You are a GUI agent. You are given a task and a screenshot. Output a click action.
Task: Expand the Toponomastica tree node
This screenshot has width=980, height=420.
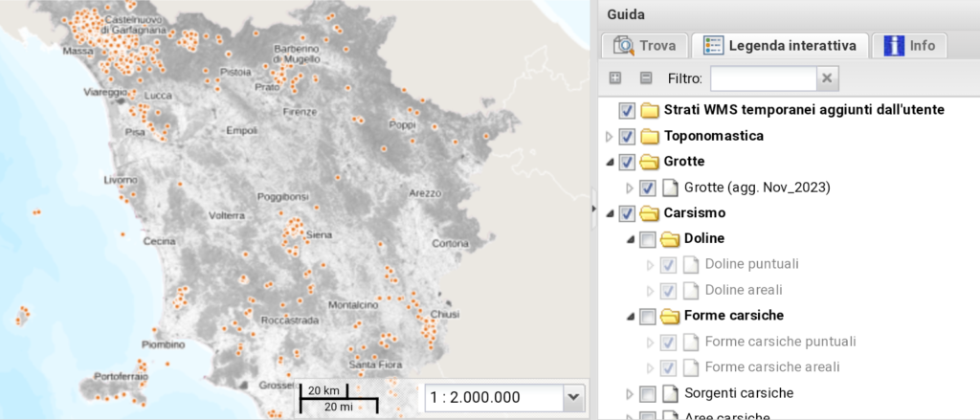611,136
